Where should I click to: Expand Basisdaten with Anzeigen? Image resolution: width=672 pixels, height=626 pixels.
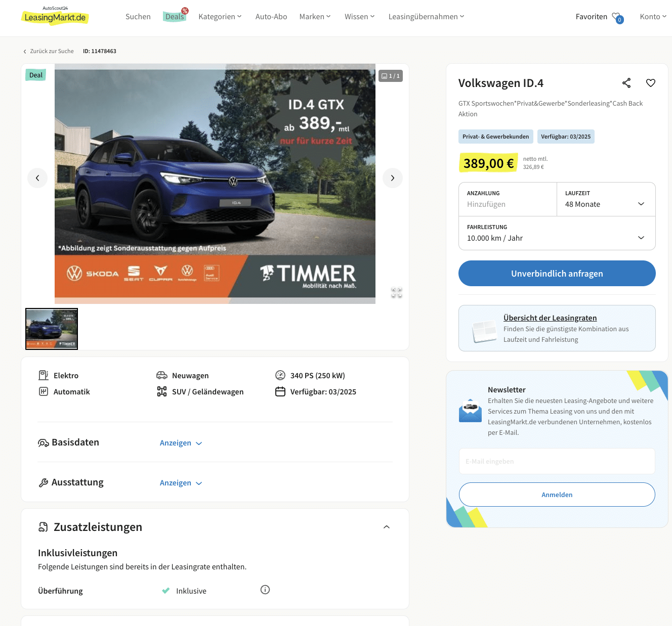(181, 443)
